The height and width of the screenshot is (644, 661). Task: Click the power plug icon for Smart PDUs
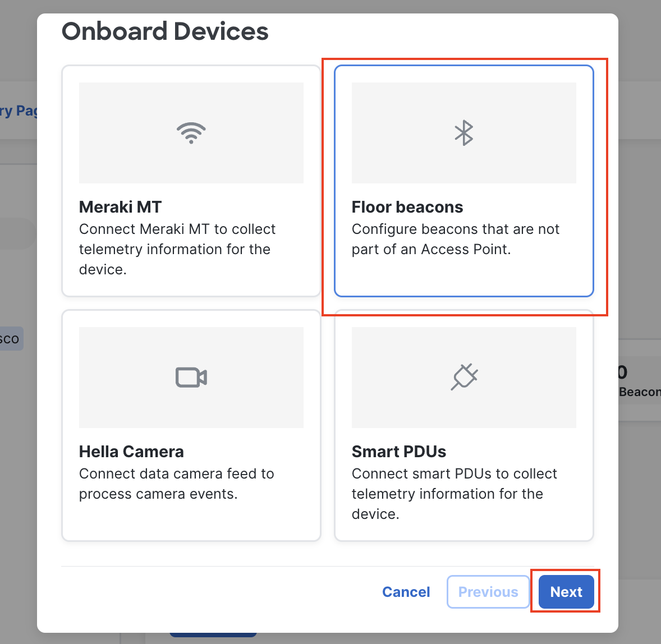(463, 377)
